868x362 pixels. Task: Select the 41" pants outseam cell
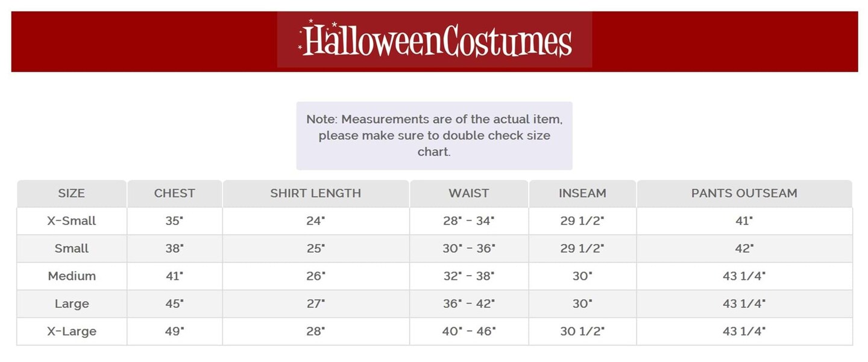pos(744,221)
